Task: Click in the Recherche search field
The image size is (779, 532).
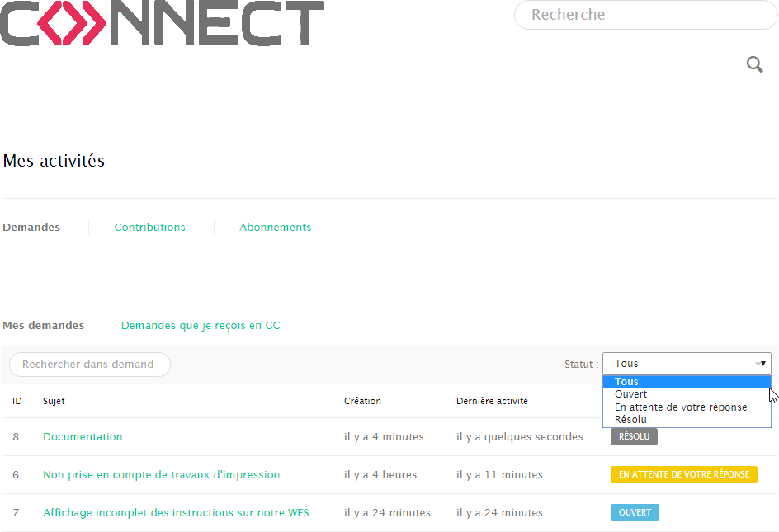Action: coord(644,15)
